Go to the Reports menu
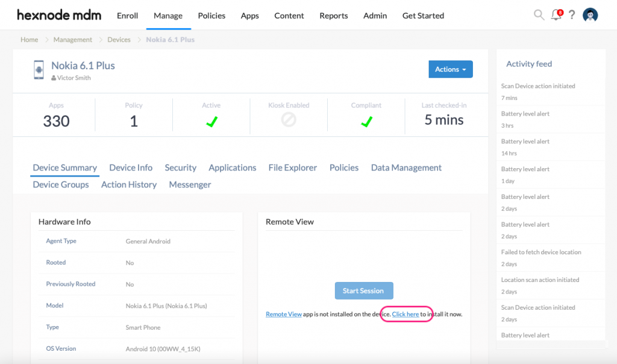 point(333,16)
